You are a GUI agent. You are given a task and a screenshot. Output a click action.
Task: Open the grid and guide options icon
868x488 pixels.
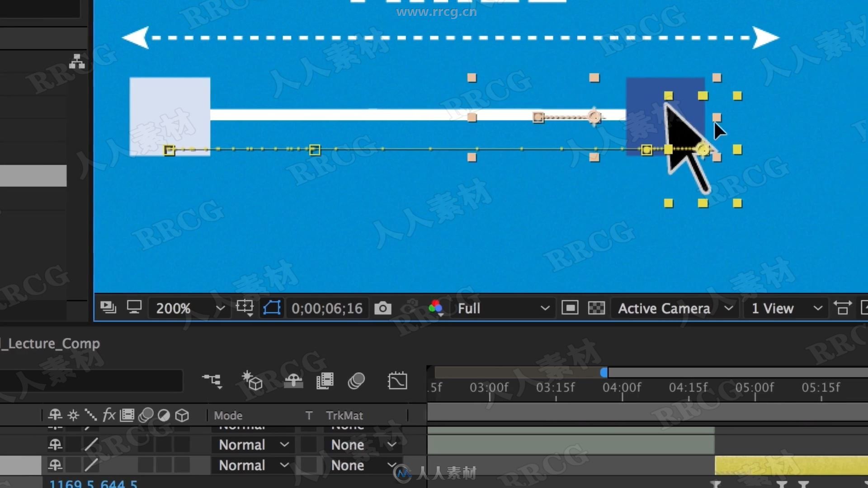245,308
